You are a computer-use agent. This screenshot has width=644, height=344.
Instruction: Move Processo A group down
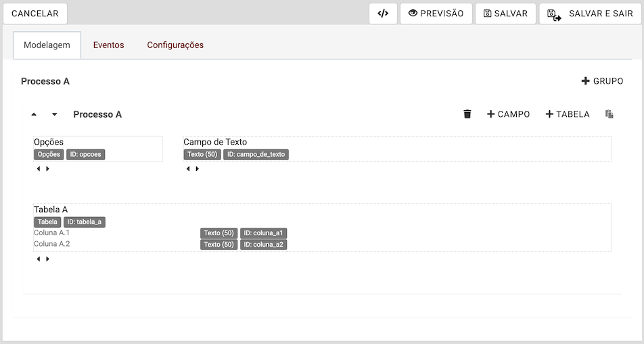[x=55, y=114]
